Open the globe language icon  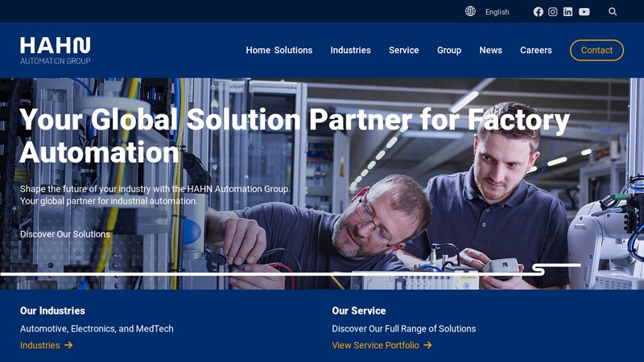coord(470,11)
